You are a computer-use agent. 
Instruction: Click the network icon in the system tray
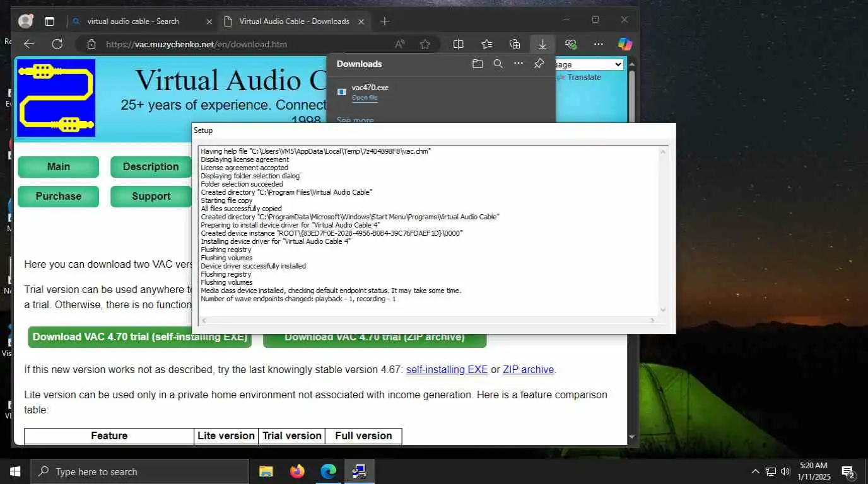[771, 471]
